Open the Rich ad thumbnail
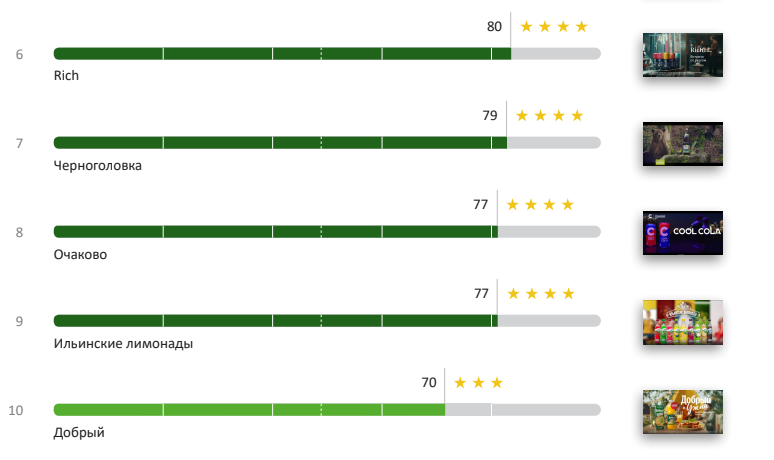 (x=682, y=56)
